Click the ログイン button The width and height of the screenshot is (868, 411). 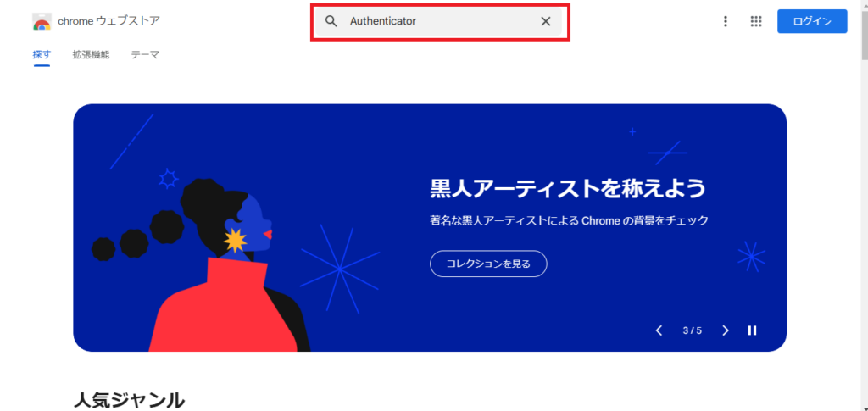coord(812,21)
